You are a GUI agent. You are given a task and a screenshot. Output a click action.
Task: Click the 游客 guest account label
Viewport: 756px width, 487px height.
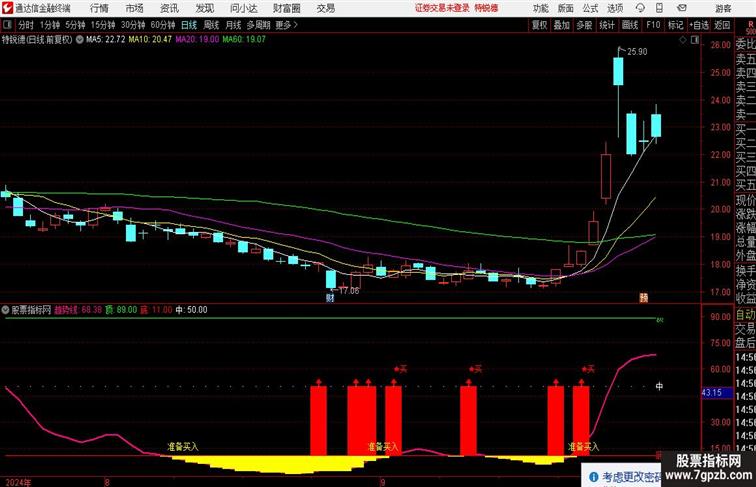[723, 8]
